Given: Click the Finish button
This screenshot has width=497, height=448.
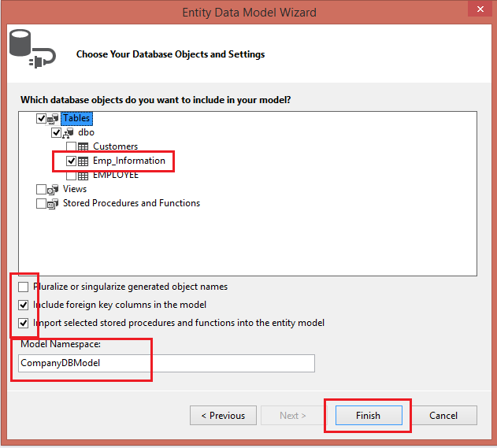Looking at the screenshot, I should point(368,416).
